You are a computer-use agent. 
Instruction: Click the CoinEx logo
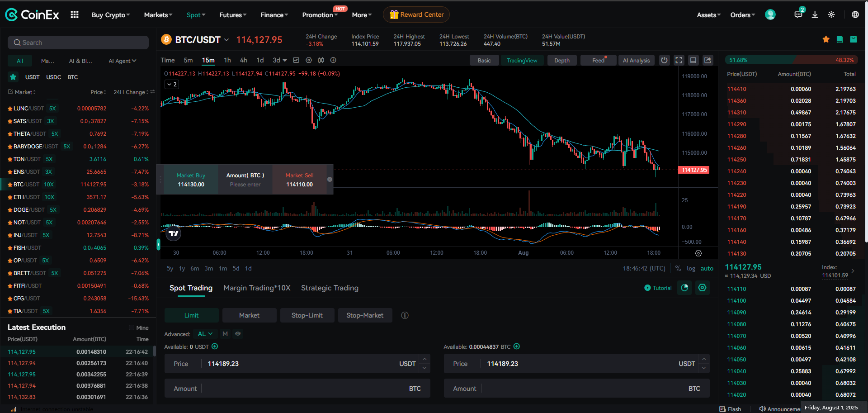coord(32,15)
